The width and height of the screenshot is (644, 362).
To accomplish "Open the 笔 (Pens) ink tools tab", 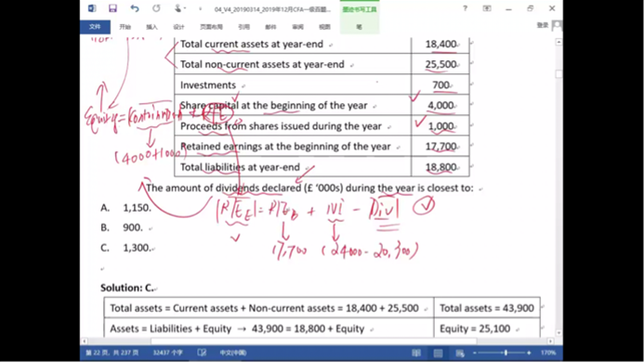I will pos(359,27).
